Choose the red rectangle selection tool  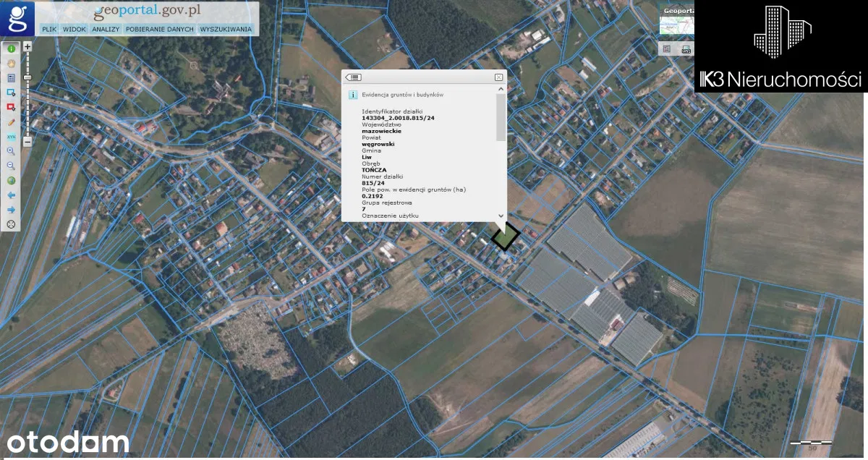12,107
